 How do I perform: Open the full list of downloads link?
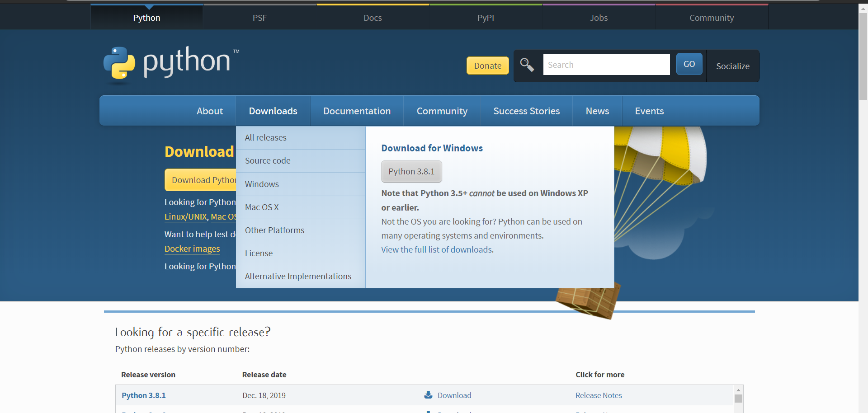(x=437, y=249)
